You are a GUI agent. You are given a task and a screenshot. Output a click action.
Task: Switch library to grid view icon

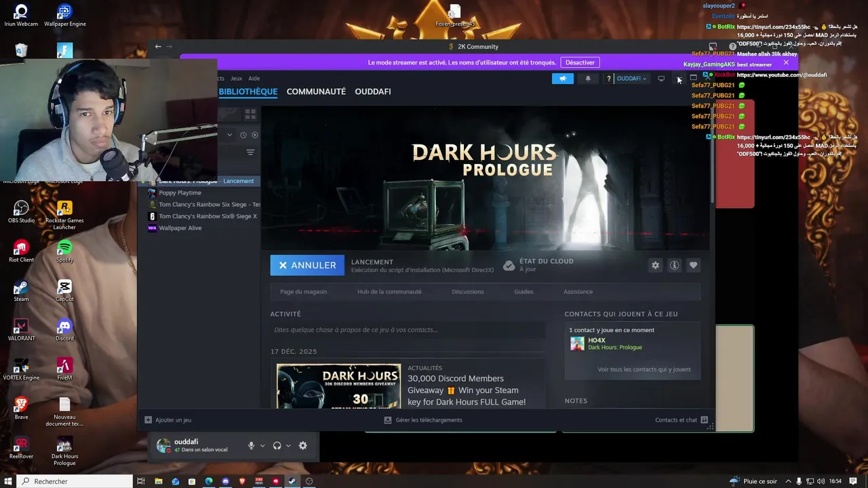250,115
